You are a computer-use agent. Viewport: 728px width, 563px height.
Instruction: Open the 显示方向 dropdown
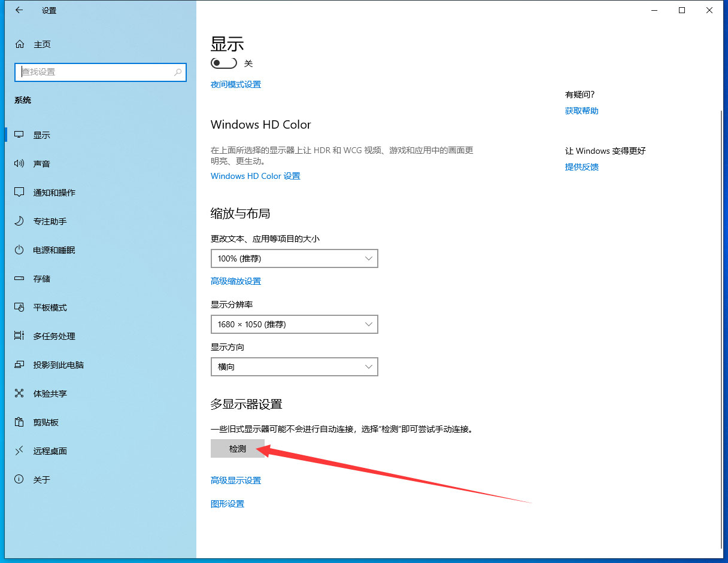pyautogui.click(x=294, y=366)
